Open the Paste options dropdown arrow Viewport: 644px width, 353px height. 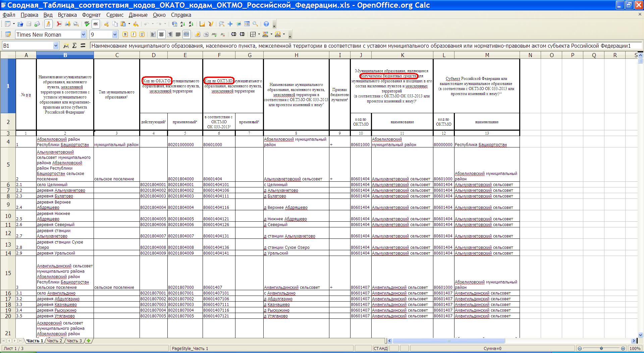click(129, 24)
